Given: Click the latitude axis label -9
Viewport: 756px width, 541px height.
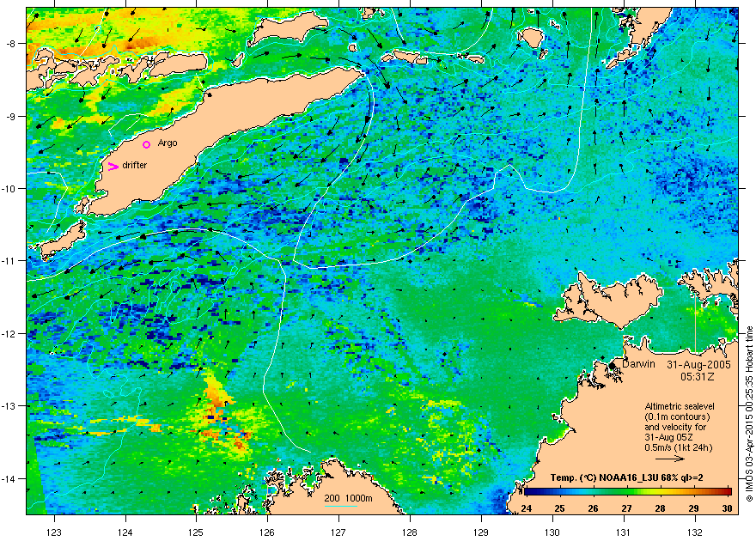Looking at the screenshot, I should point(10,116).
